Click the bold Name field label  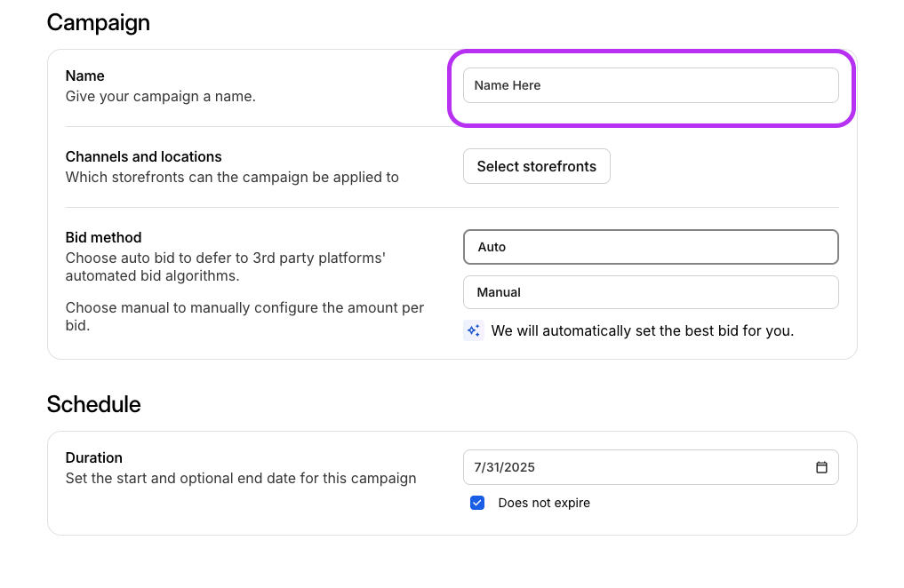[84, 75]
